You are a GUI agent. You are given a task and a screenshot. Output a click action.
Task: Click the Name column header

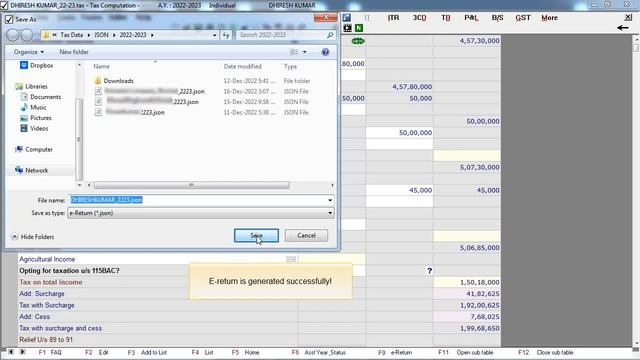click(x=102, y=66)
